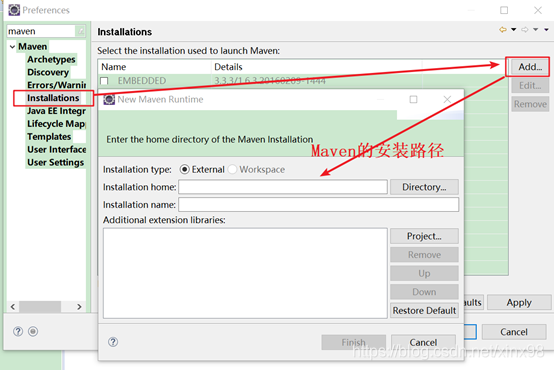Click the Preferences window Eclipse icon
Viewport: 554px width, 370px height.
click(x=14, y=10)
